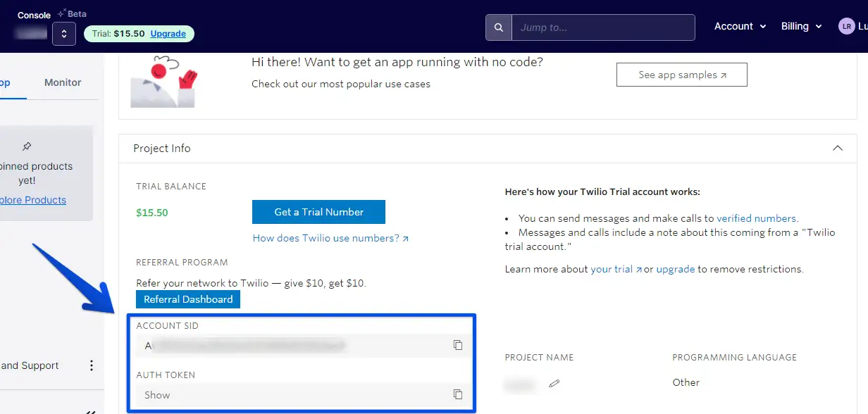Copy the Auth Token value
This screenshot has width=868, height=414.
(458, 394)
